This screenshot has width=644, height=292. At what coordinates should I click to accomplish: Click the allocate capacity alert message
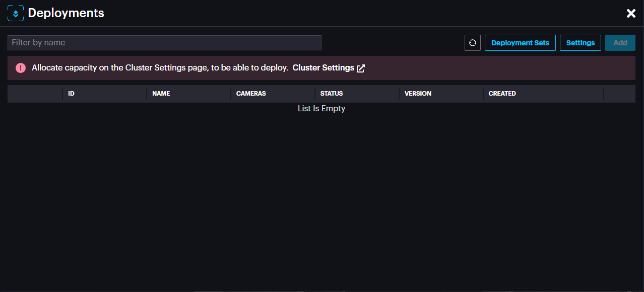(160, 68)
